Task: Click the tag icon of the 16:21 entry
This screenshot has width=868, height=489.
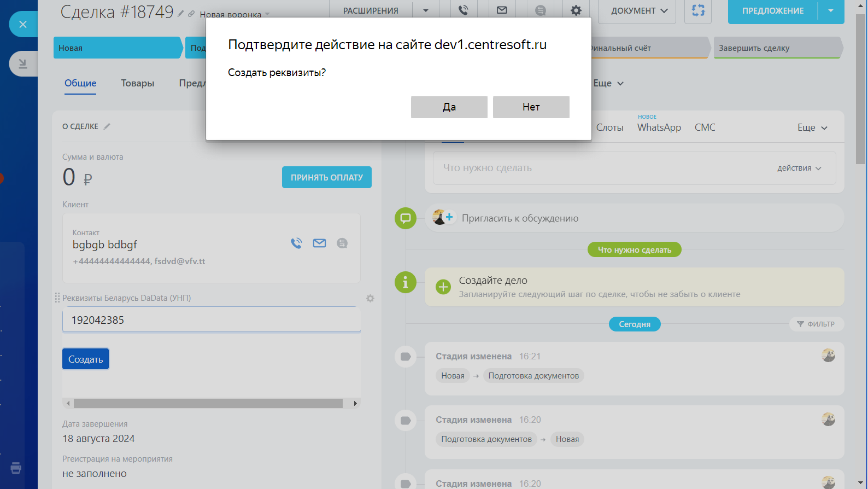Action: tap(406, 357)
